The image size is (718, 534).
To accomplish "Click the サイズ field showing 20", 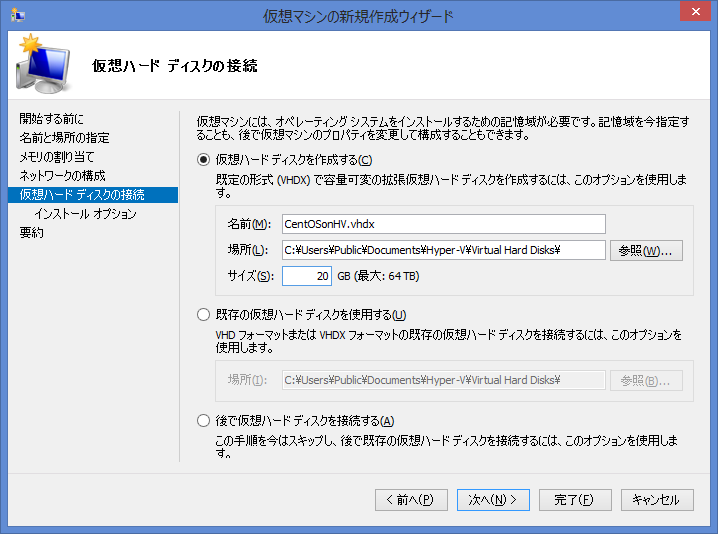I will point(307,276).
